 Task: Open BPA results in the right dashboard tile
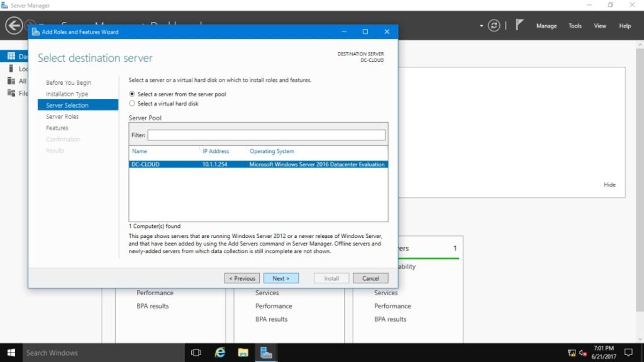coord(390,319)
